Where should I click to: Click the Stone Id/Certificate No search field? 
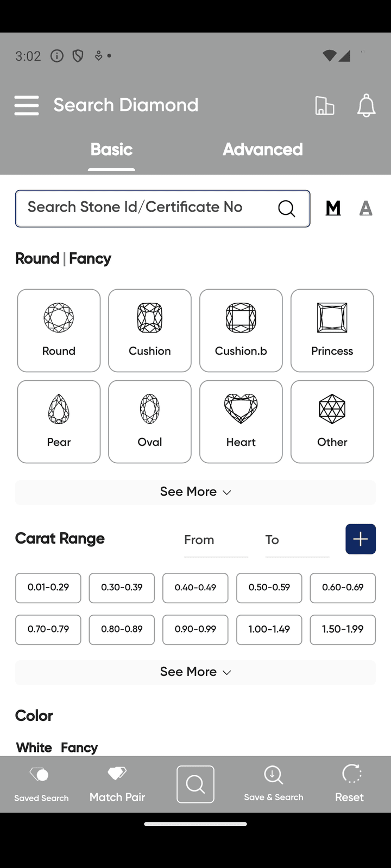[x=147, y=208]
